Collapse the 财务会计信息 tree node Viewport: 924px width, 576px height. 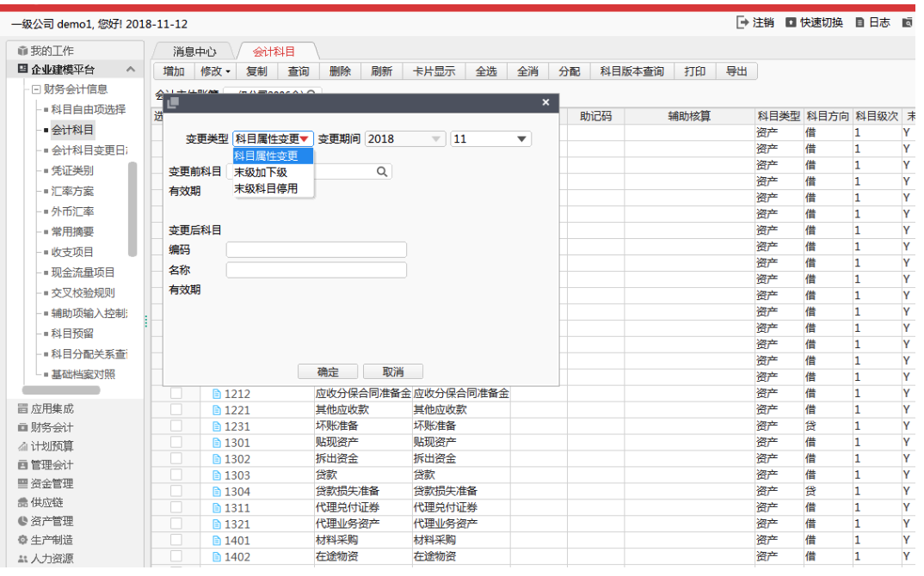pos(36,89)
